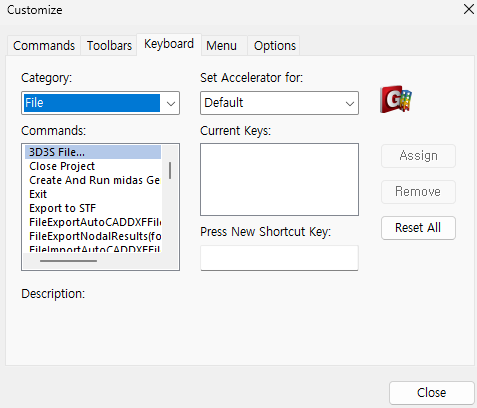Select the Exit command entry
This screenshot has height=408, width=477.
(93, 194)
